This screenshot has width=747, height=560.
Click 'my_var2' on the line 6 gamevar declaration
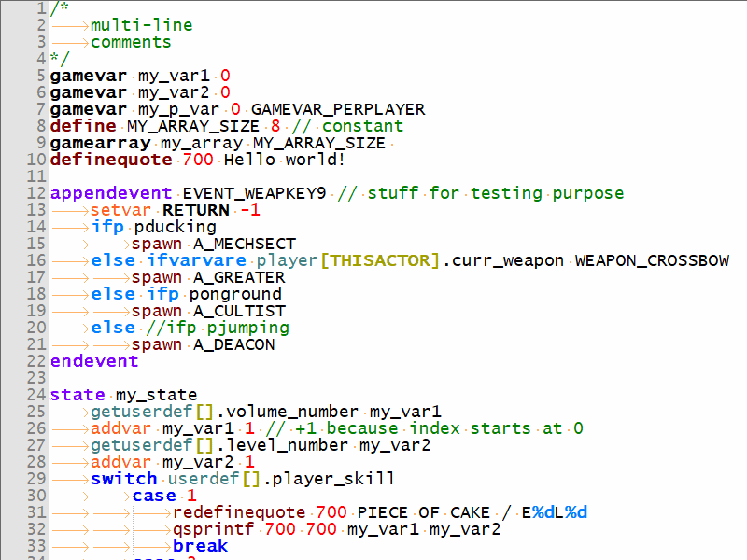click(x=174, y=92)
